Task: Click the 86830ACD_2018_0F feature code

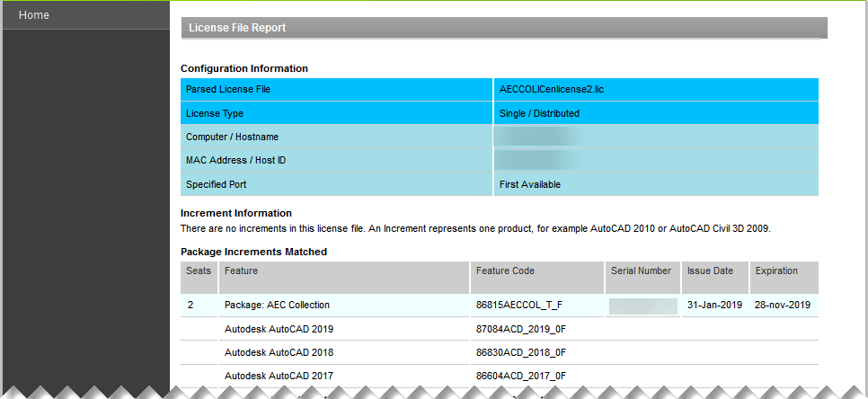Action: (520, 353)
